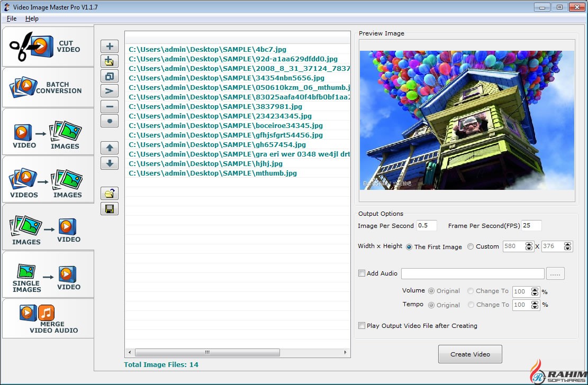Select Volume Original radio button
Screen dimensions: 588x385
point(431,291)
